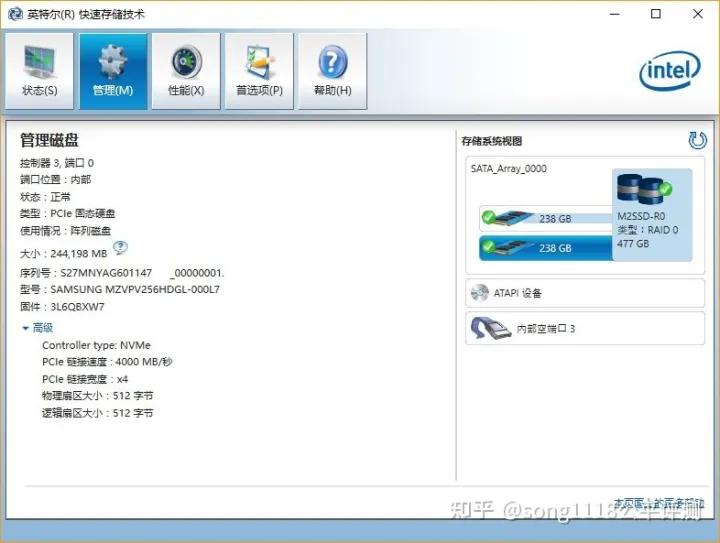The width and height of the screenshot is (720, 543).
Task: Click 状态：正常 text
Action: point(45,197)
